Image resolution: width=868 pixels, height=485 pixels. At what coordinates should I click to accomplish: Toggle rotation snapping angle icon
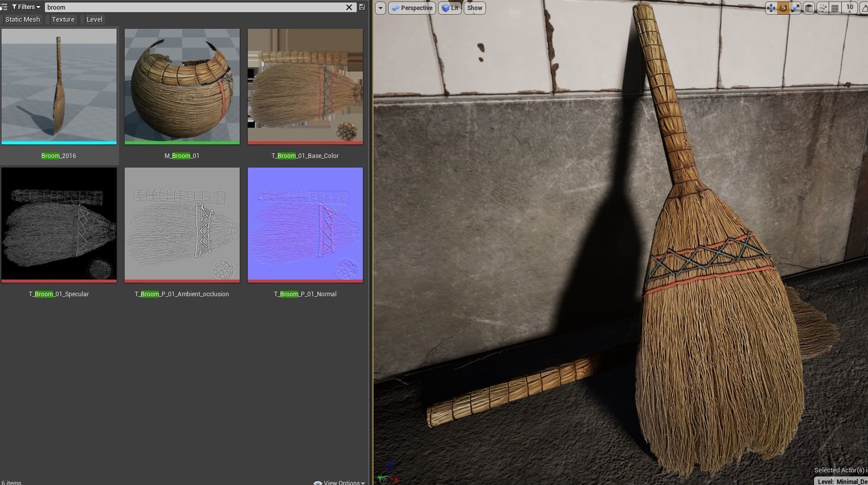coord(863,8)
